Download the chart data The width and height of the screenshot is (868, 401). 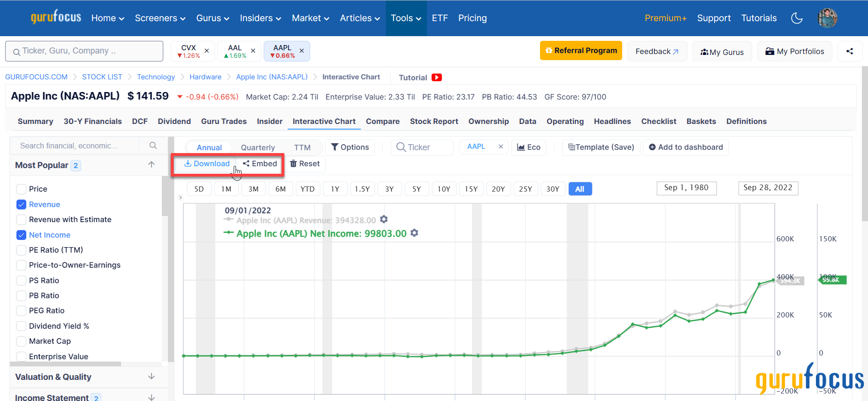tap(207, 163)
